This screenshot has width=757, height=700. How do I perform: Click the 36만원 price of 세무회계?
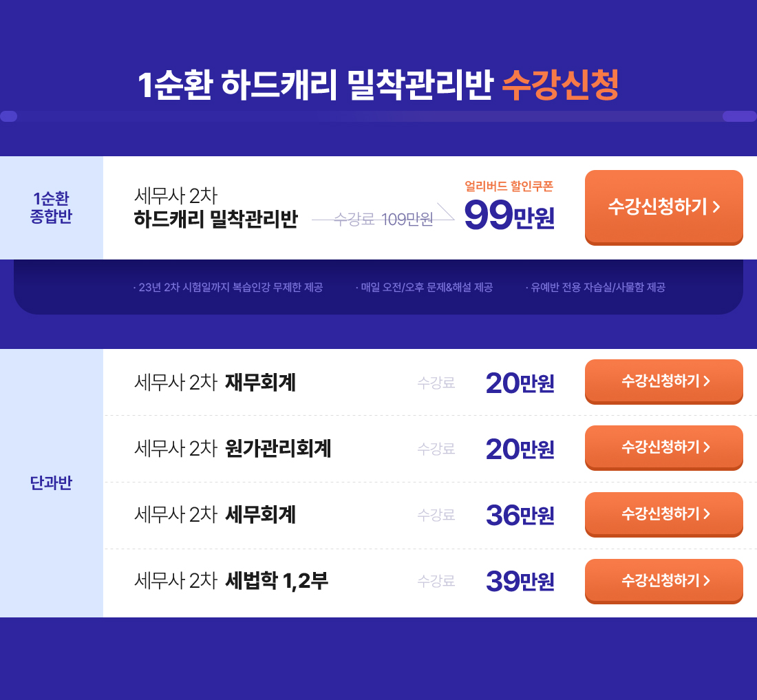[520, 515]
